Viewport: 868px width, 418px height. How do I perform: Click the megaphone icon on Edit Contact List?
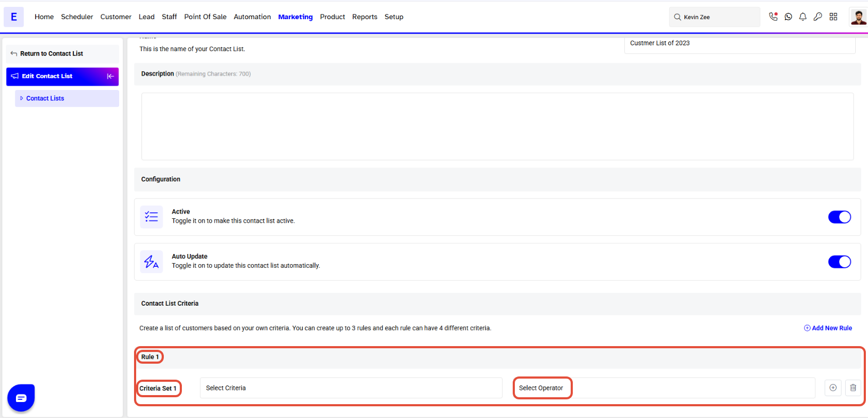click(x=15, y=76)
